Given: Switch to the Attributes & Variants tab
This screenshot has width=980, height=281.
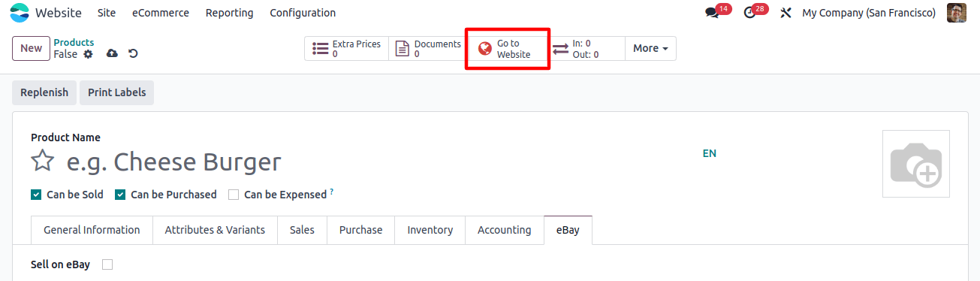Looking at the screenshot, I should (215, 230).
